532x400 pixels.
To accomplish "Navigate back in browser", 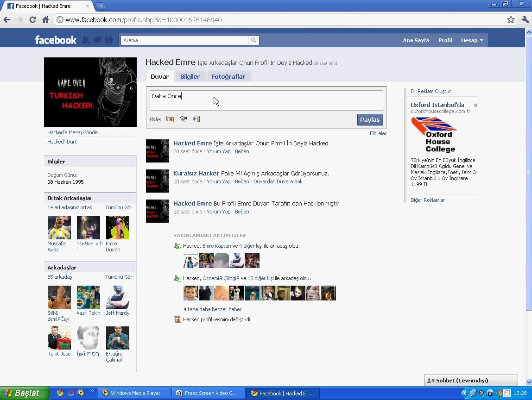I will (7, 19).
